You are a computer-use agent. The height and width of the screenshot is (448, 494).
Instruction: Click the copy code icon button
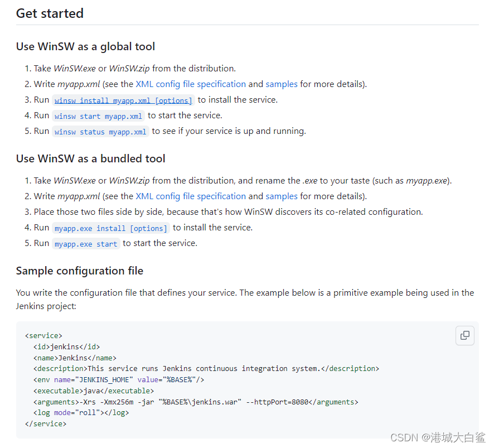pyautogui.click(x=464, y=335)
